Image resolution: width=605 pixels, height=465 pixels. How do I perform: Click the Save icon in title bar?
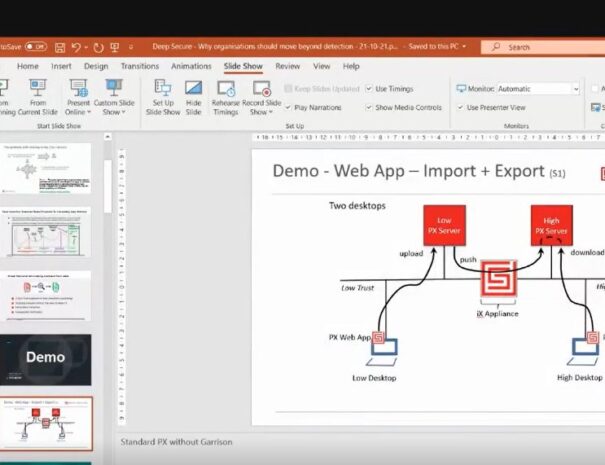pos(60,47)
